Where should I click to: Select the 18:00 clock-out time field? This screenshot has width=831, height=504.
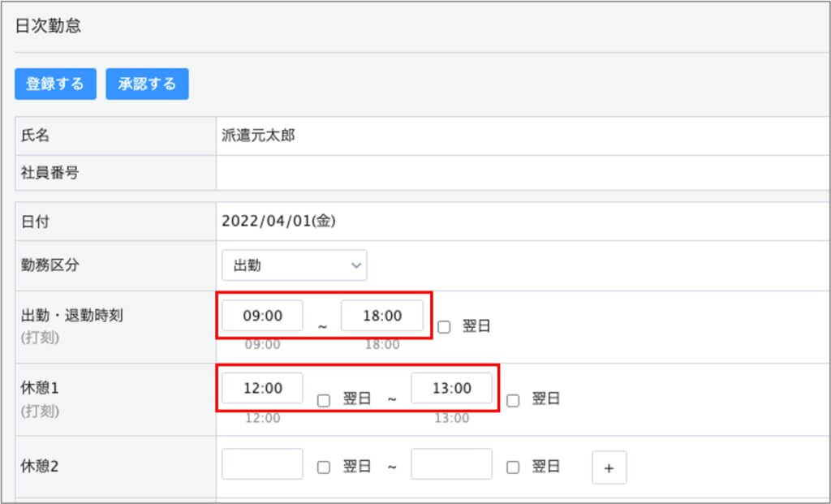click(x=381, y=316)
